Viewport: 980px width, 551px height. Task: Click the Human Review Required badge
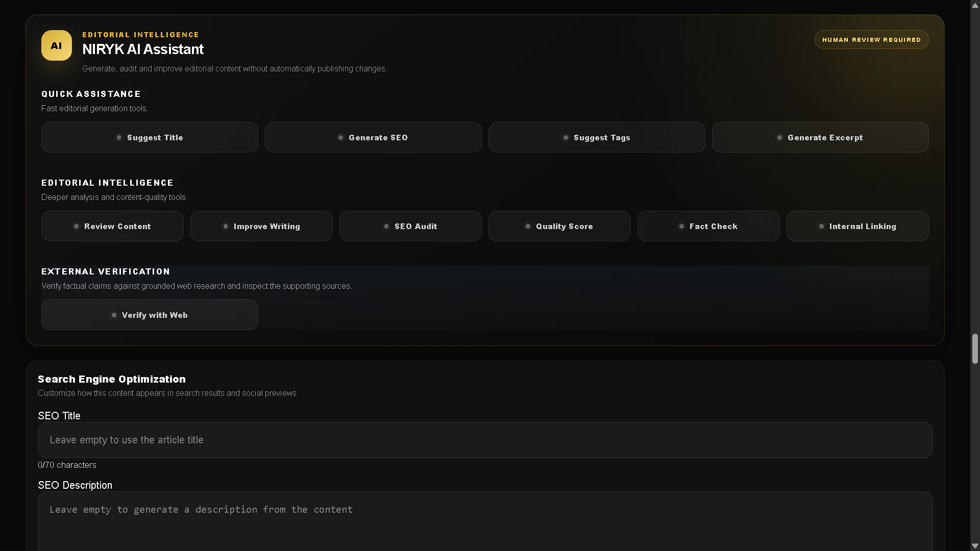point(871,40)
